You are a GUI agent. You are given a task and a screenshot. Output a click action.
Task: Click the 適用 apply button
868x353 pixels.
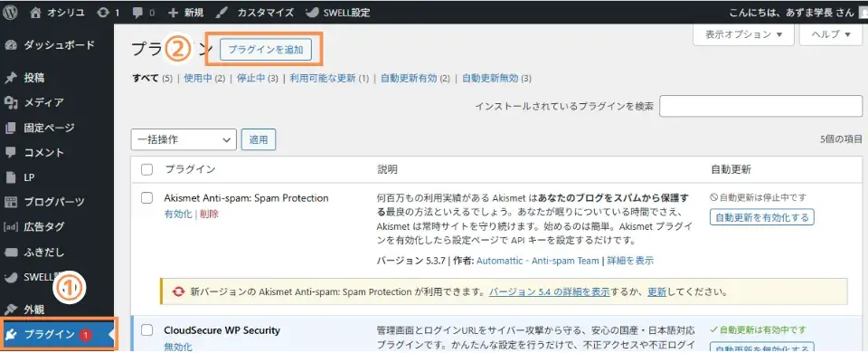coord(259,140)
